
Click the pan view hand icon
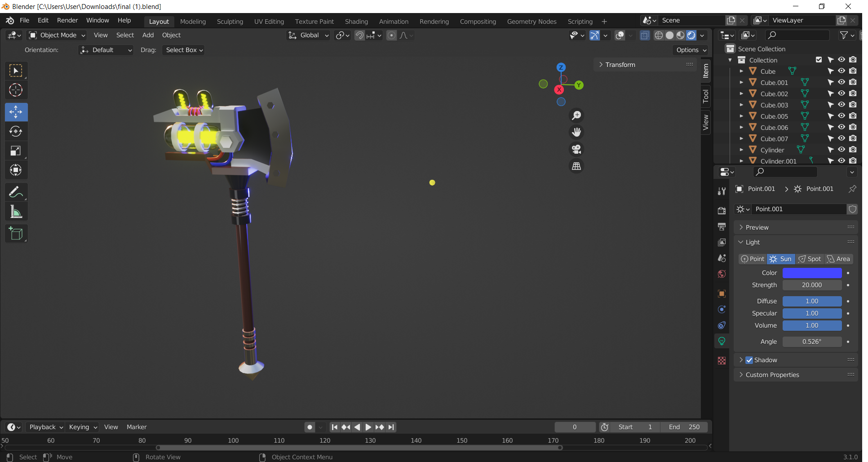tap(576, 132)
